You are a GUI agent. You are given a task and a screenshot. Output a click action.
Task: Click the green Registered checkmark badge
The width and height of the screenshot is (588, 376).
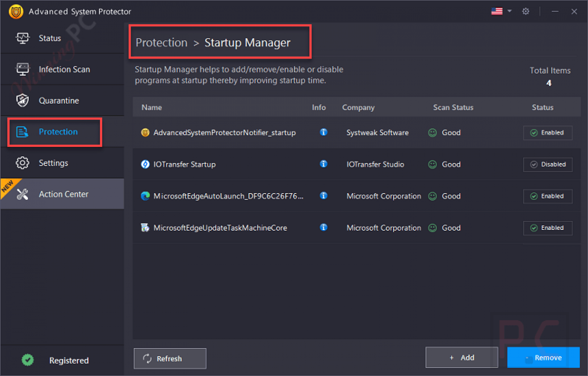[x=28, y=360]
